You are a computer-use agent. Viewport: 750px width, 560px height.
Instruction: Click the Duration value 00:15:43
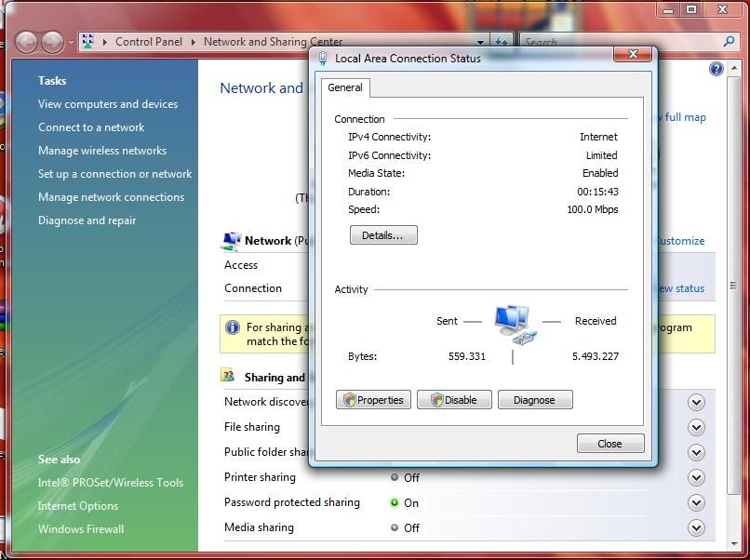(598, 192)
